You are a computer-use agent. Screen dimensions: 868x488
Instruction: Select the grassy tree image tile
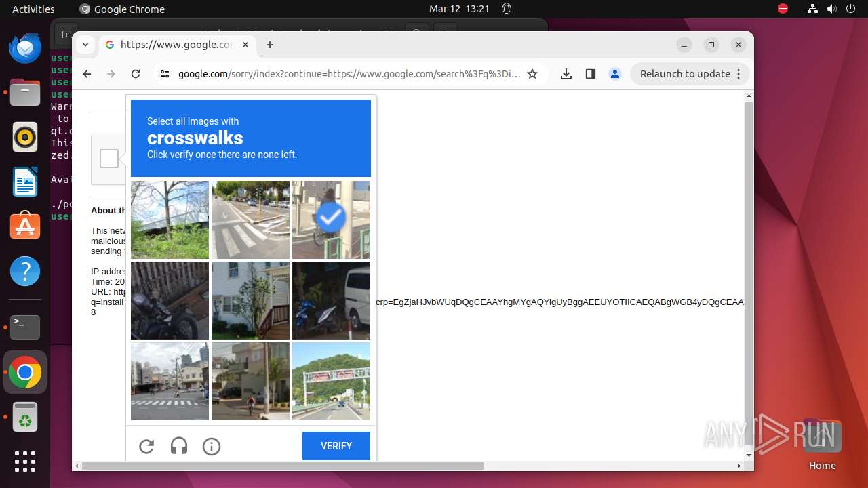[x=170, y=220]
